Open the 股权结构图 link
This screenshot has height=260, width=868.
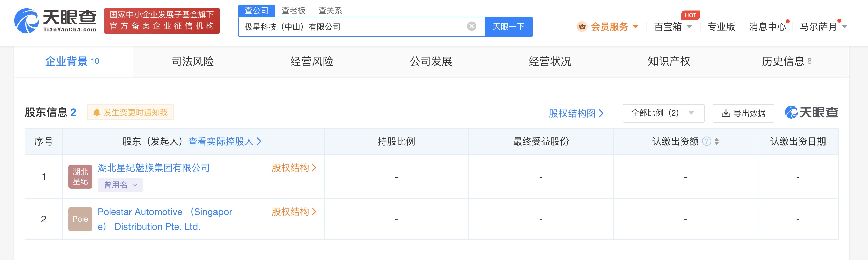(x=576, y=113)
